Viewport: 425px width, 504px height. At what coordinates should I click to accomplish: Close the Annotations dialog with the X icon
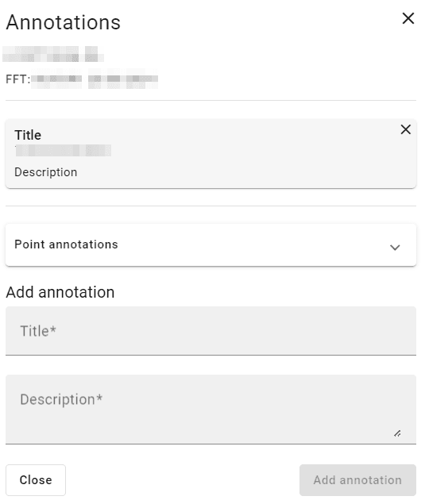tap(408, 18)
